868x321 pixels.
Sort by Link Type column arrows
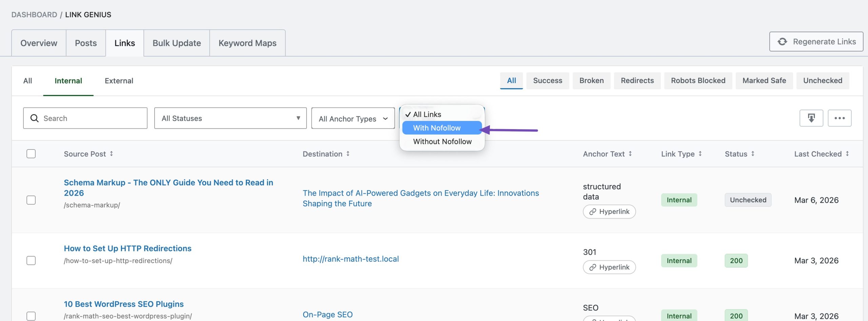[x=700, y=154]
